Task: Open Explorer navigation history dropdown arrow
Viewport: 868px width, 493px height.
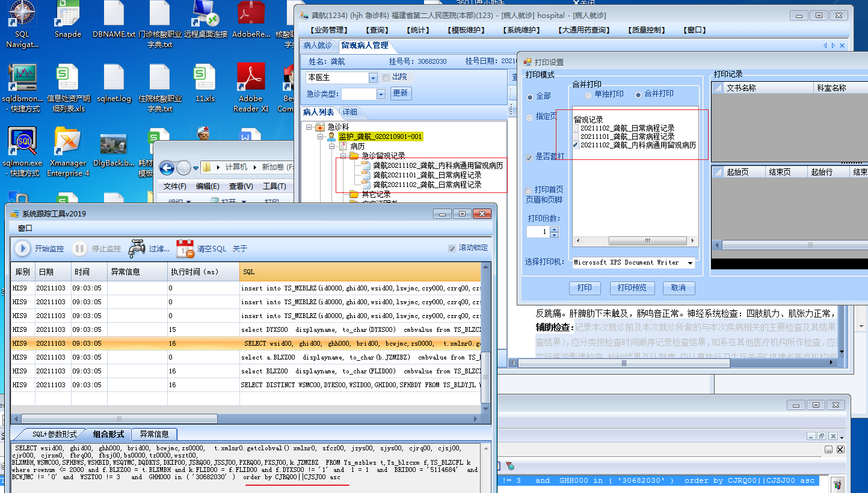Action: click(195, 168)
